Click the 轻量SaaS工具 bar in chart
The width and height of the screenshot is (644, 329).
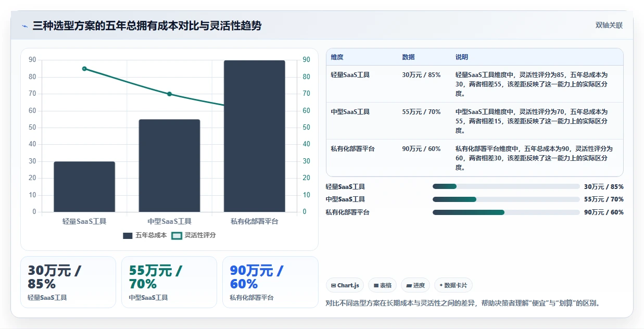[84, 187]
